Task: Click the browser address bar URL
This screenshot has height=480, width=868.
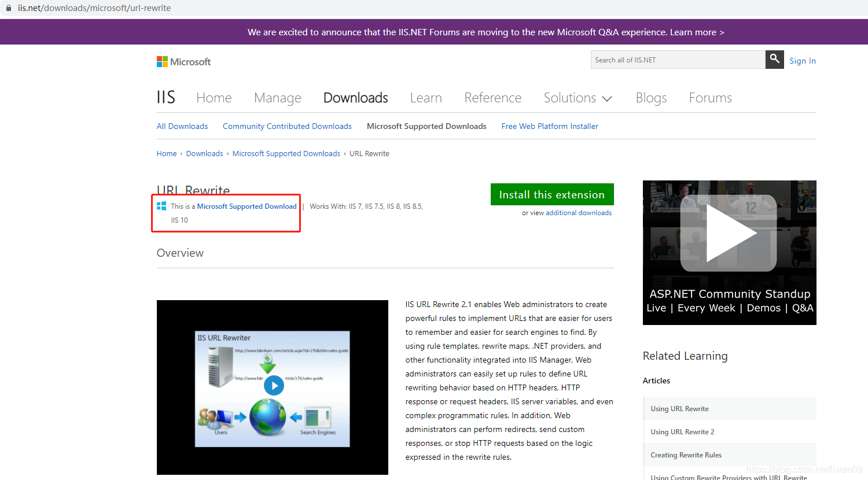Action: click(94, 8)
